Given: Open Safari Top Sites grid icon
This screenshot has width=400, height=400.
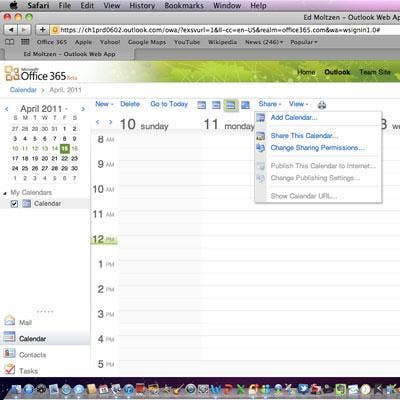Looking at the screenshot, I should [x=25, y=42].
